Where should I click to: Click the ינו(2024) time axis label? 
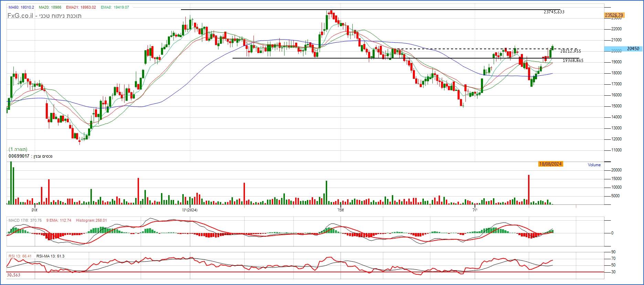point(190,210)
